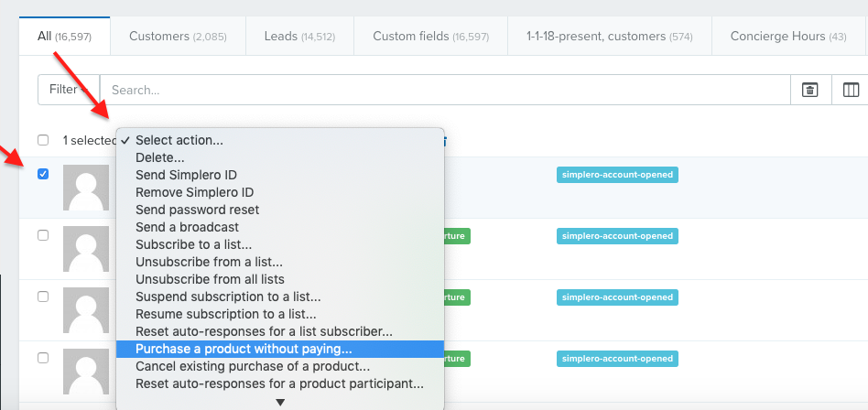Select 'Send a broadcast' from the list
Image resolution: width=868 pixels, height=410 pixels.
(187, 227)
